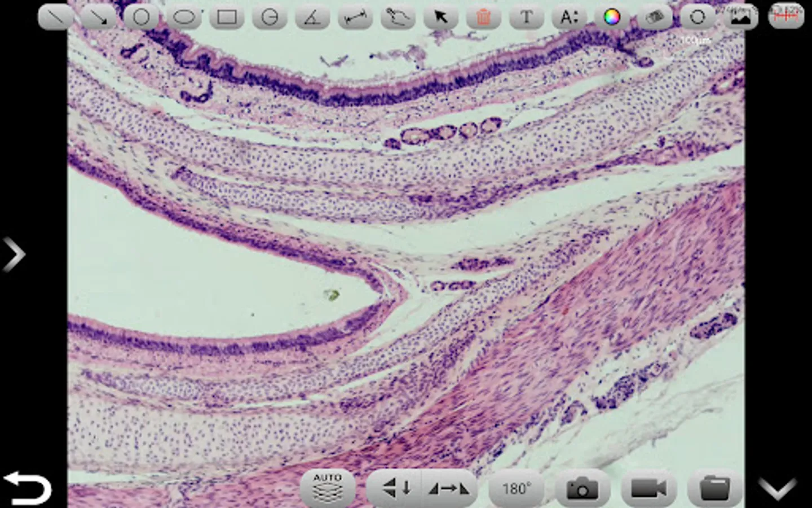Toggle vertical flip of the image
The height and width of the screenshot is (508, 812).
pyautogui.click(x=396, y=488)
